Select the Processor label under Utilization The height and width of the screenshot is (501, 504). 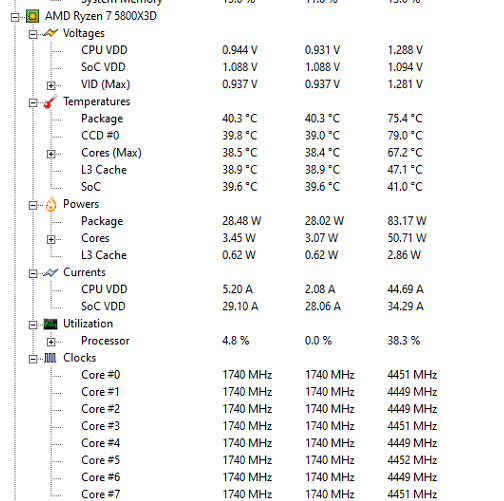click(105, 341)
